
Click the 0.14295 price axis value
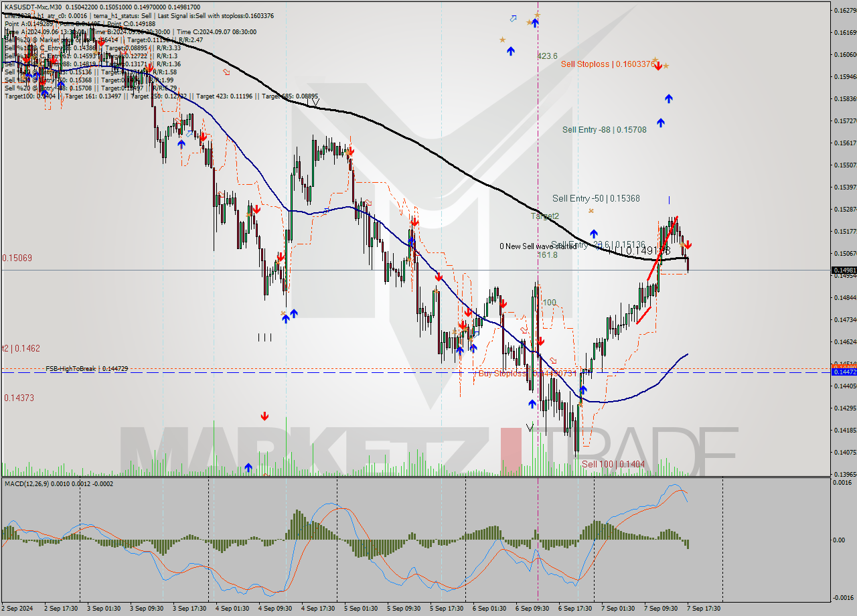(x=845, y=408)
